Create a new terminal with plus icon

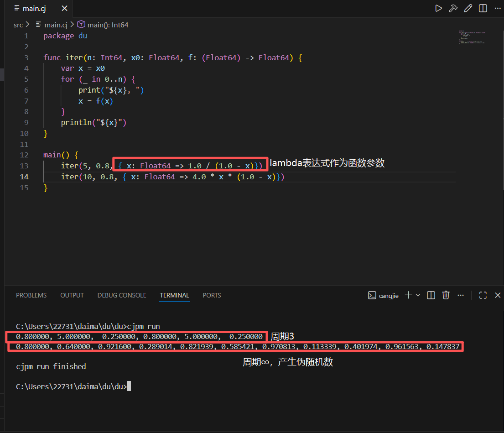tap(408, 295)
